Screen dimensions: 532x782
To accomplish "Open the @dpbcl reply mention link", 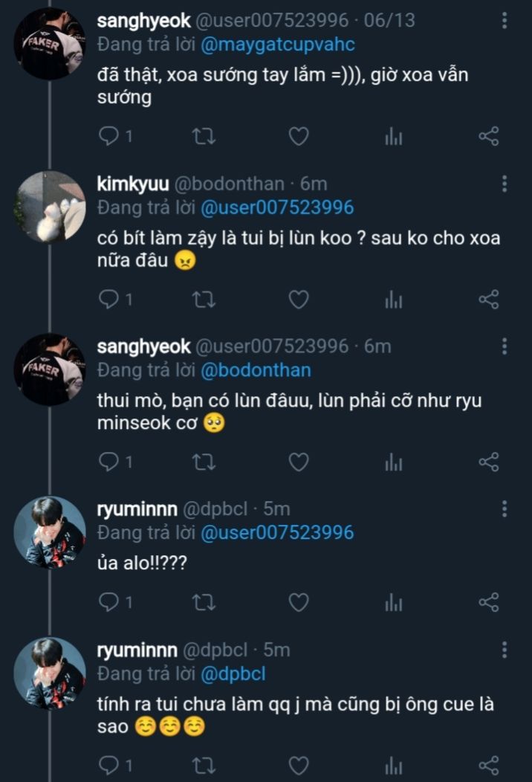I will tap(233, 673).
